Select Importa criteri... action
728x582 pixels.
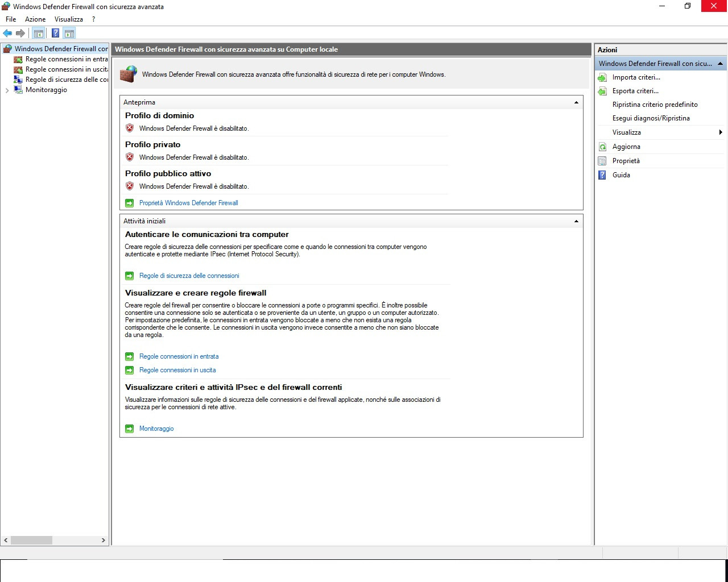[636, 77]
